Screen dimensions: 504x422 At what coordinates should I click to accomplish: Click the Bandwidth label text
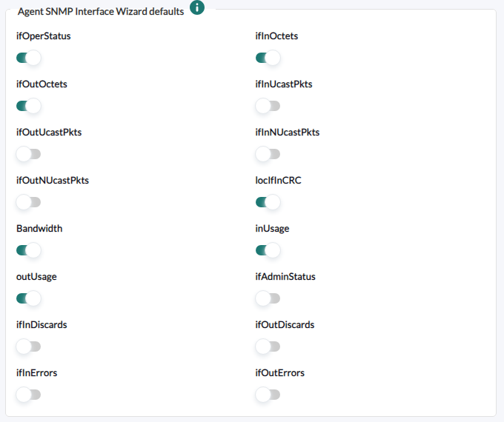(x=39, y=228)
